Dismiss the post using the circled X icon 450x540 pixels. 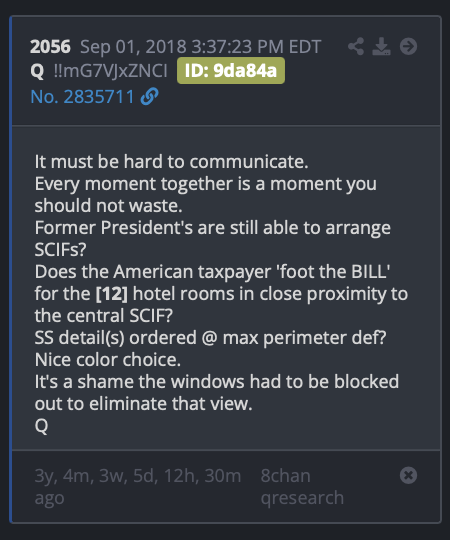tap(408, 476)
